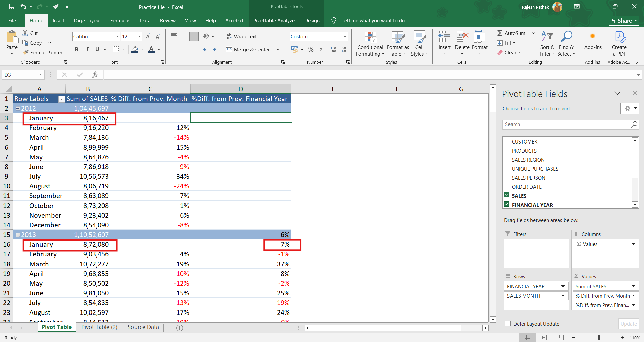Click the Merge & Center icon

229,50
